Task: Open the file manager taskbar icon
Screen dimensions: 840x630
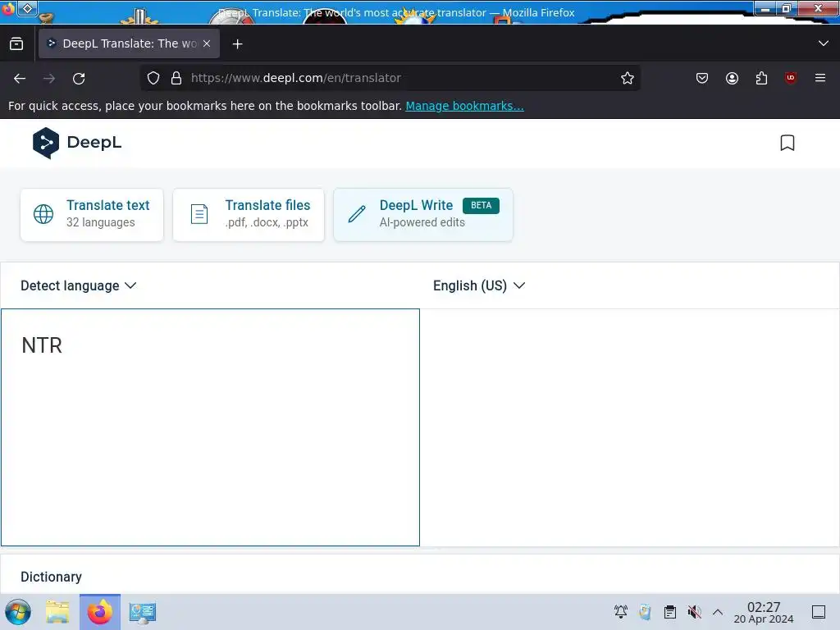Action: click(x=58, y=612)
